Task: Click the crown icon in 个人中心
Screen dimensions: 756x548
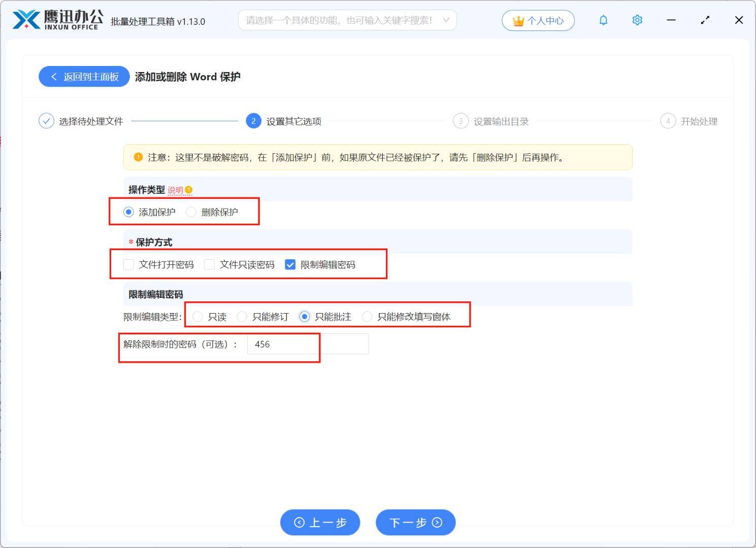Action: [x=518, y=21]
